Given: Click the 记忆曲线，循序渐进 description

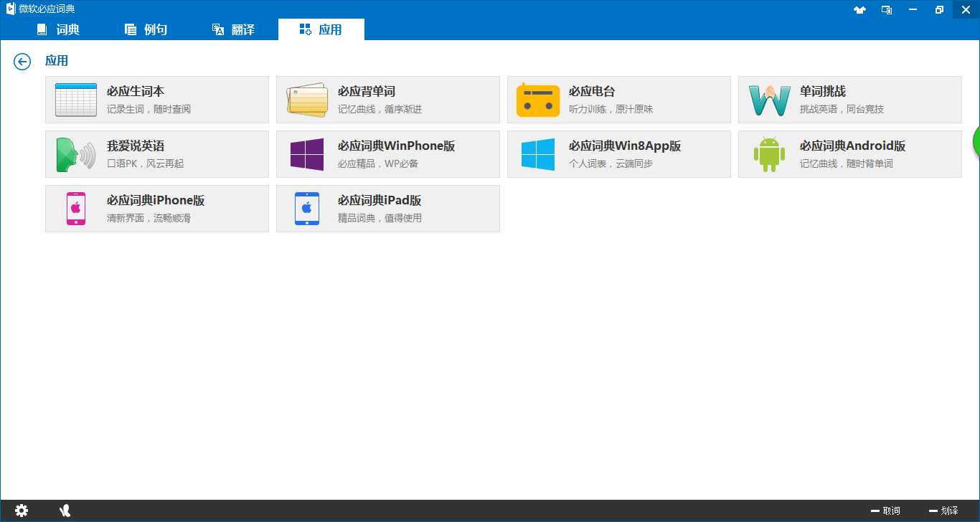Looking at the screenshot, I should coord(380,109).
